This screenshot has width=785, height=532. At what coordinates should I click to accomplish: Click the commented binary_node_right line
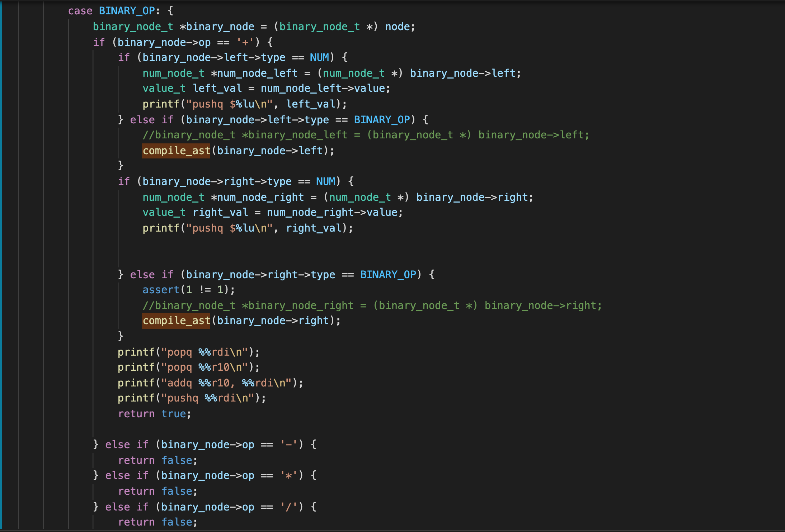pyautogui.click(x=372, y=305)
